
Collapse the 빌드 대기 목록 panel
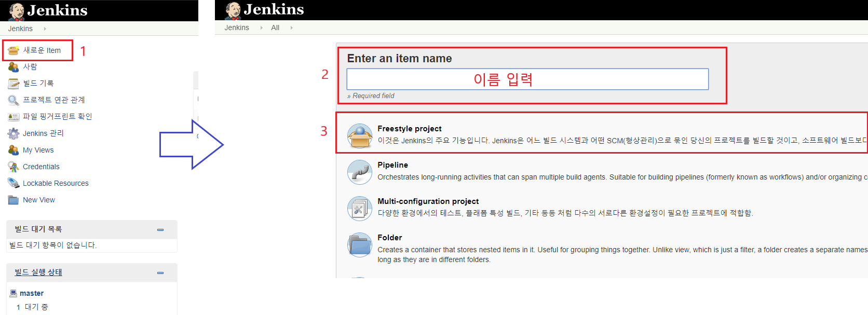click(160, 229)
